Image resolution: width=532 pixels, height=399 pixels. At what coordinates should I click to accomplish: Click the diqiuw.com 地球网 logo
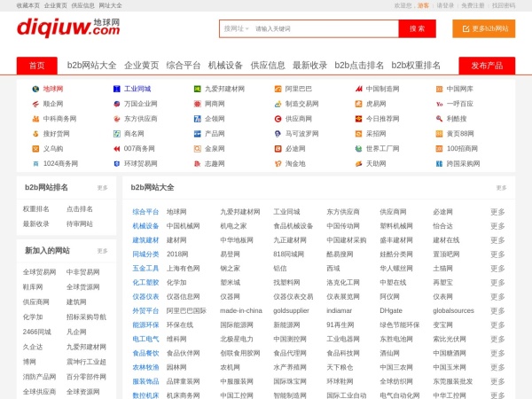click(68, 27)
